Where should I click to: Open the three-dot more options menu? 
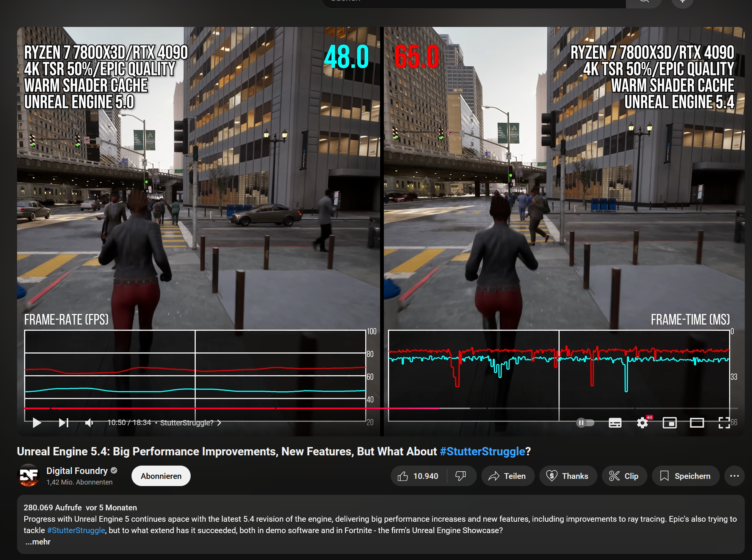pos(735,476)
